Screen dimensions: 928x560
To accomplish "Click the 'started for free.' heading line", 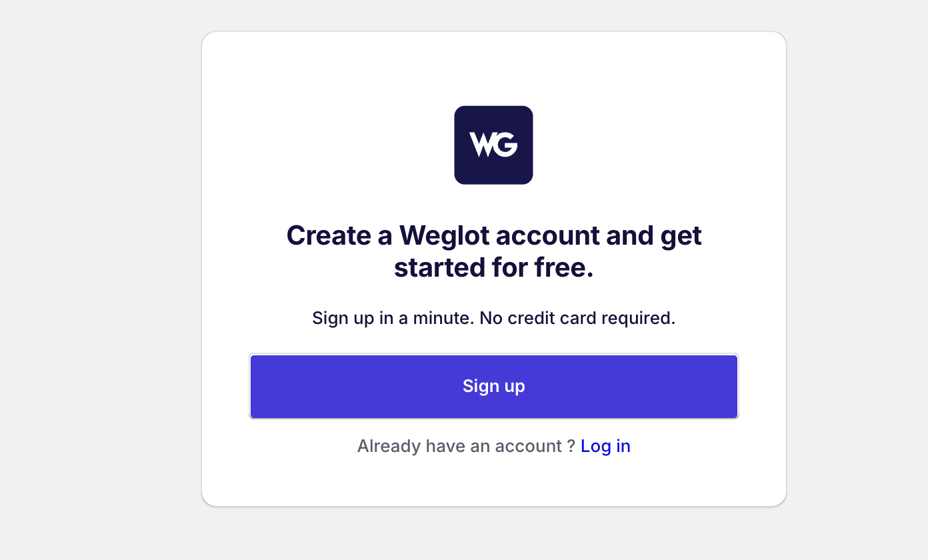I will (x=494, y=267).
